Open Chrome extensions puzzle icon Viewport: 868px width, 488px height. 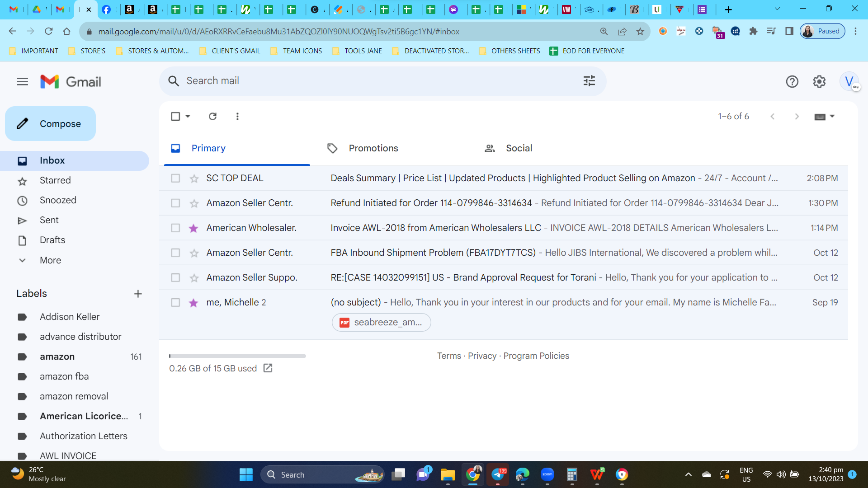[753, 31]
